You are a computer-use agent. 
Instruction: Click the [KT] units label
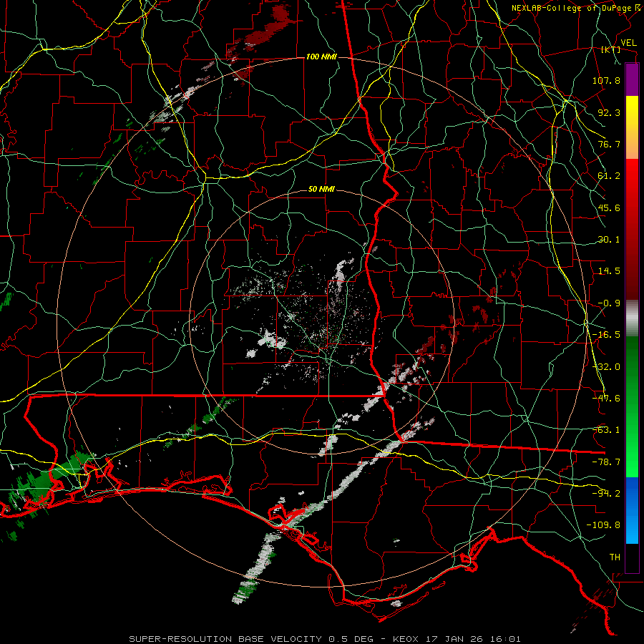pos(610,49)
